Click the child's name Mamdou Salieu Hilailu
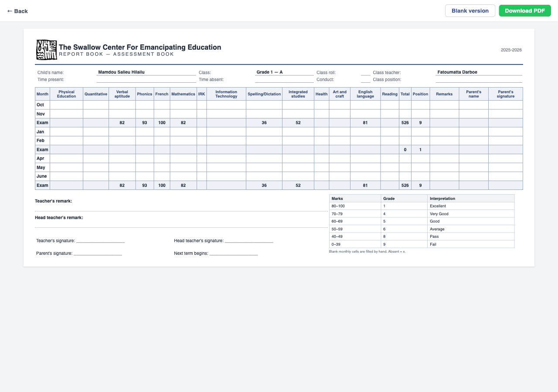Screen dimensions: 558x392 (x=121, y=72)
